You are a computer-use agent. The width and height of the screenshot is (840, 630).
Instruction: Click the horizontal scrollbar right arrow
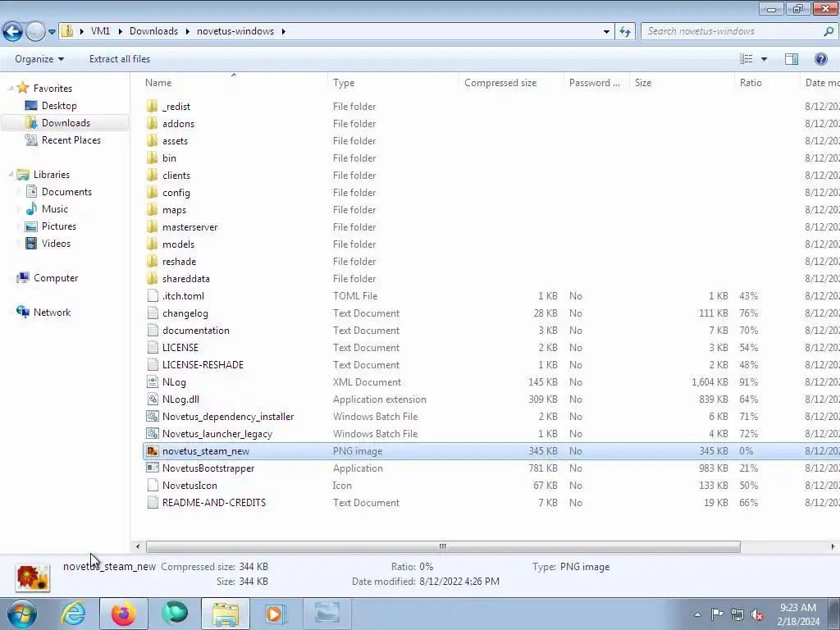point(833,546)
